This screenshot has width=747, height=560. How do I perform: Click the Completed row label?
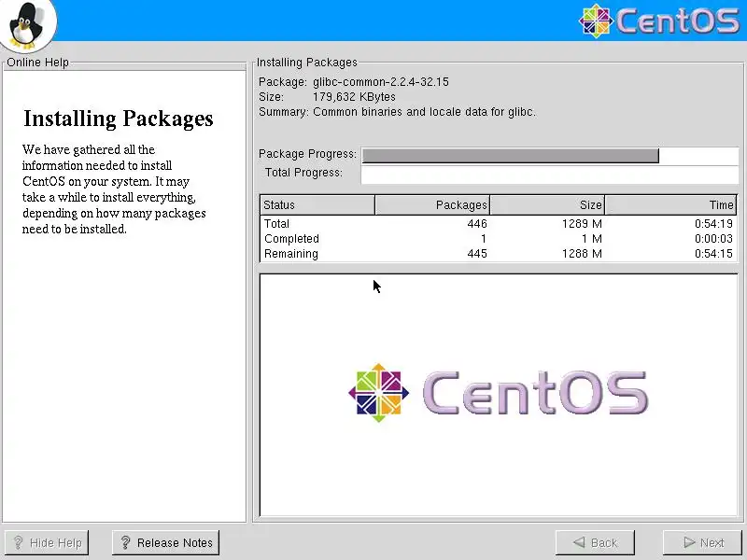point(291,239)
